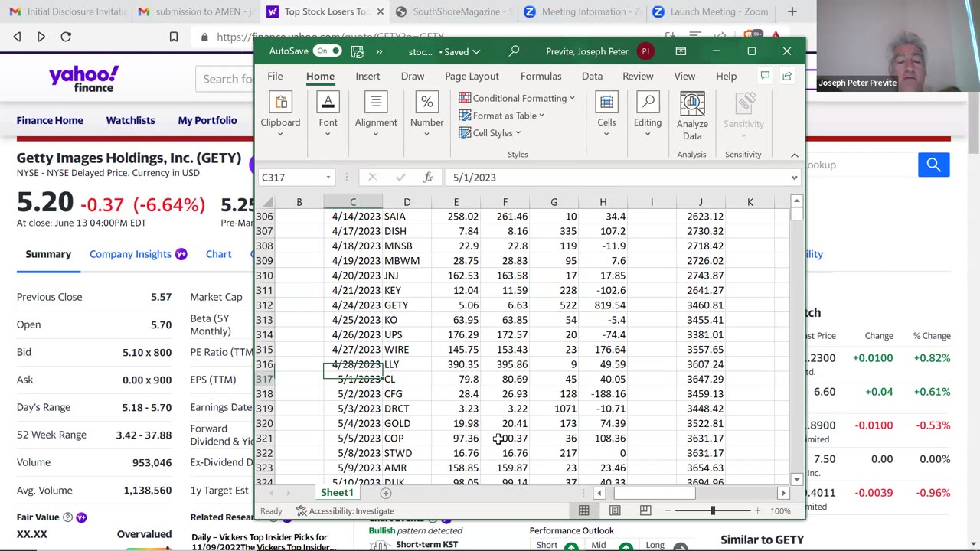Switch to the Draw ribbon tab
Image resolution: width=980 pixels, height=551 pixels.
tap(412, 76)
